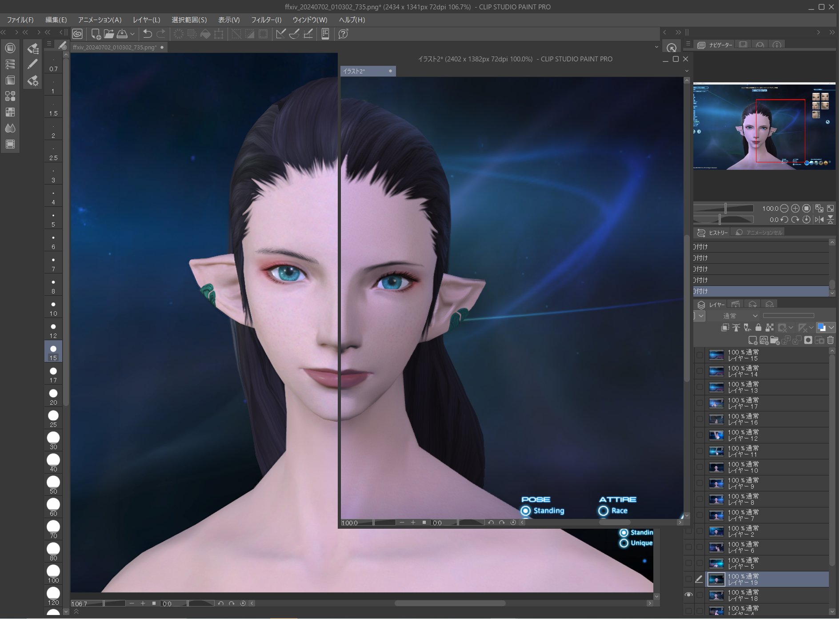The width and height of the screenshot is (840, 619).
Task: Create a new canvas with New icon
Action: [x=96, y=34]
